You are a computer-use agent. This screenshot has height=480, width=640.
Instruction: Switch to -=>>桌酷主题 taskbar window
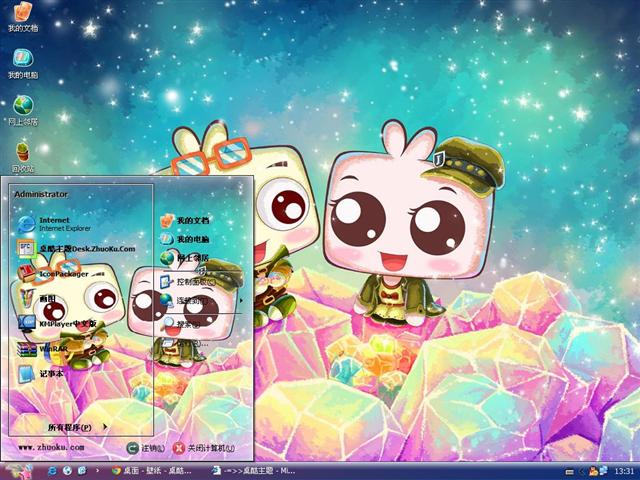click(x=253, y=471)
